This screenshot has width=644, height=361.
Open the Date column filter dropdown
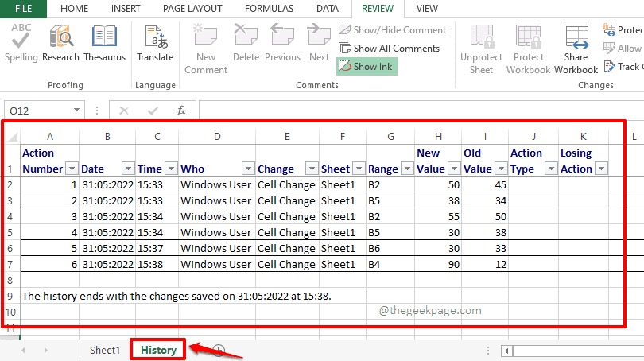pos(127,169)
